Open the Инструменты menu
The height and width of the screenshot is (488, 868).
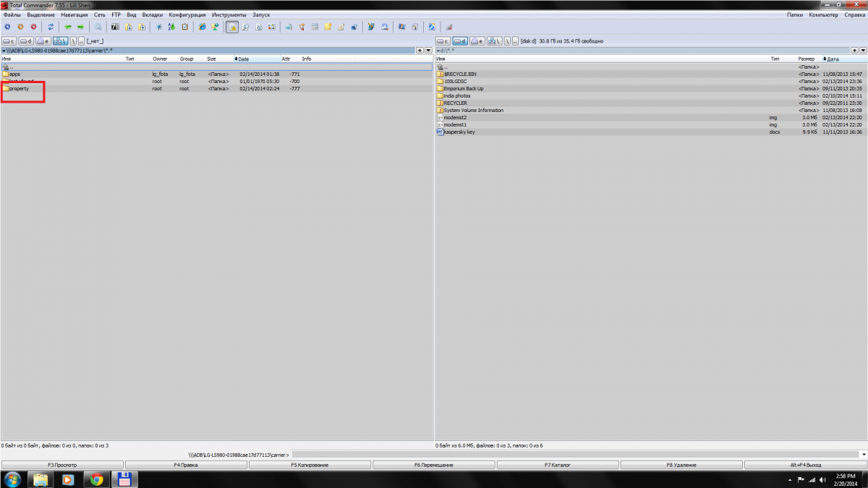(229, 14)
